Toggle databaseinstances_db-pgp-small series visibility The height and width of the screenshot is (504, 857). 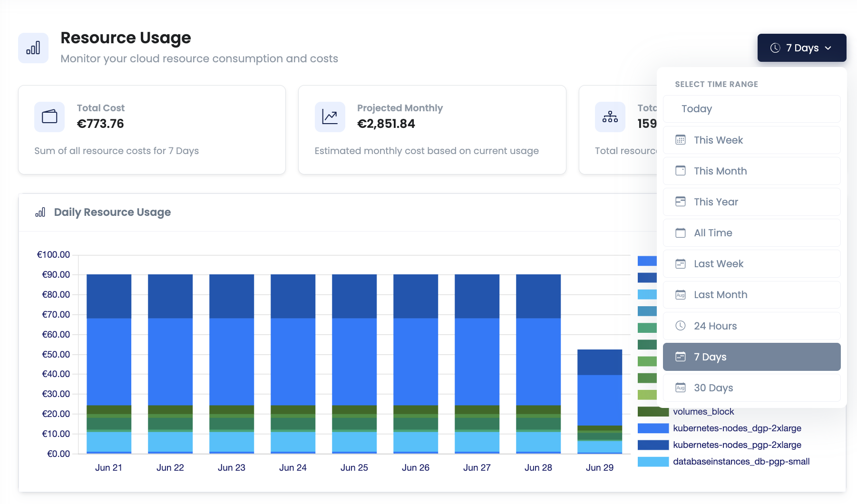[741, 461]
